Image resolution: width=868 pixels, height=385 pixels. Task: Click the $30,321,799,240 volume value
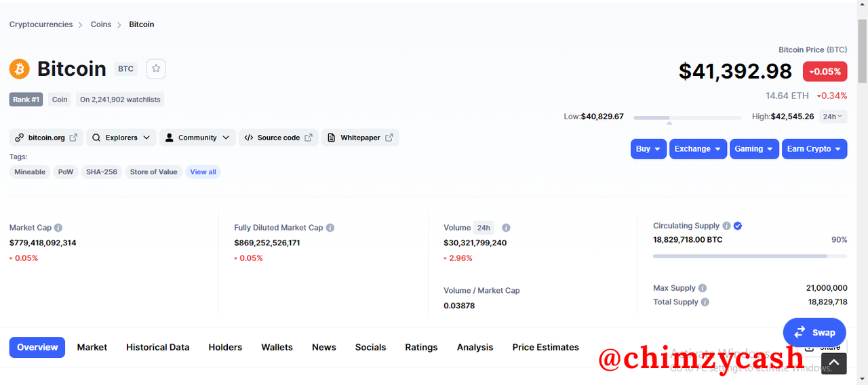[x=475, y=243]
